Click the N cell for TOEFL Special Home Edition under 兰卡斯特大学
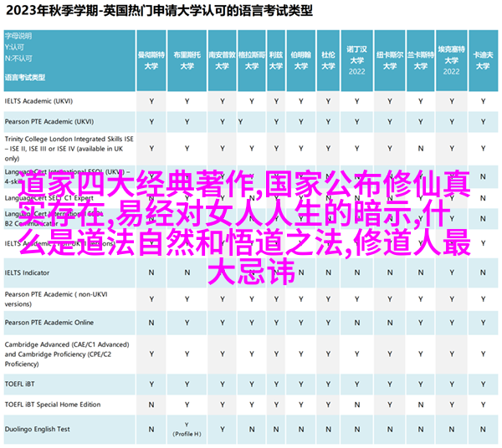The image size is (502, 448). [x=420, y=405]
